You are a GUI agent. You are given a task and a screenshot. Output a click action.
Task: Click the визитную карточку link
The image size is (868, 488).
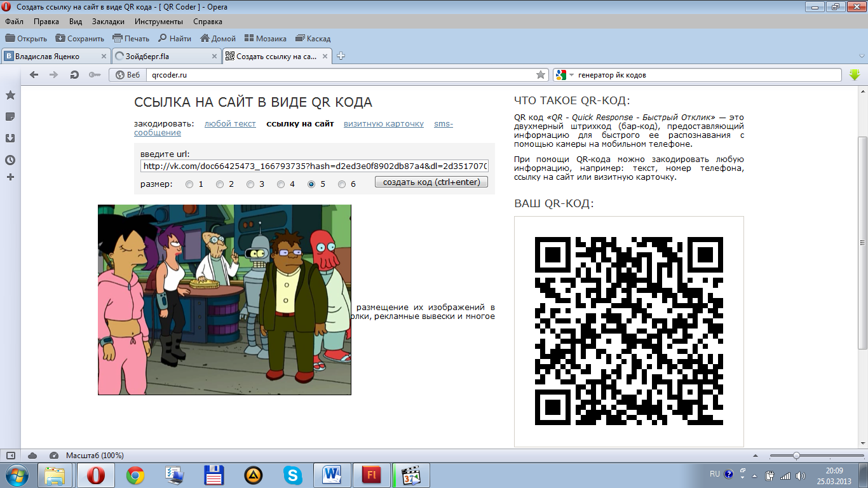point(384,123)
